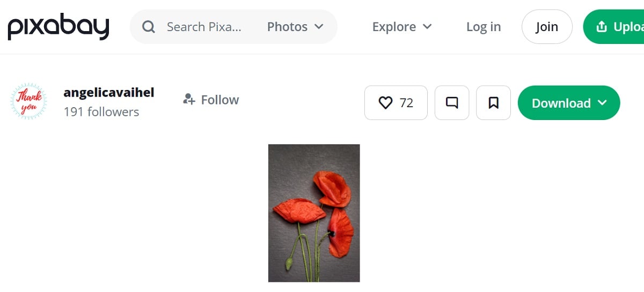Screen dimensions: 644x292
Task: Click the add-person follow icon
Action: pyautogui.click(x=188, y=100)
